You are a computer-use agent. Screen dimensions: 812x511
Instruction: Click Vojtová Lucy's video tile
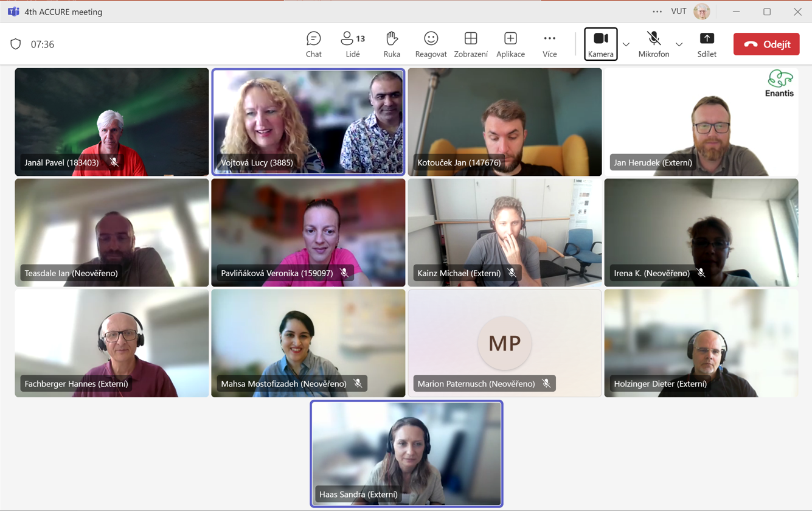[x=308, y=122]
